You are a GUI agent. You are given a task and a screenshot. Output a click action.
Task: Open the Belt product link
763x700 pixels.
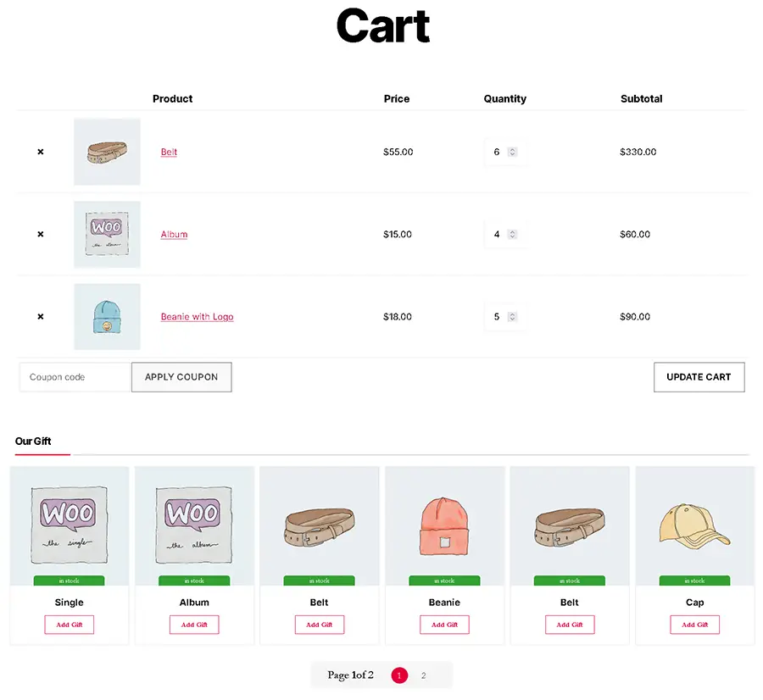pyautogui.click(x=169, y=152)
